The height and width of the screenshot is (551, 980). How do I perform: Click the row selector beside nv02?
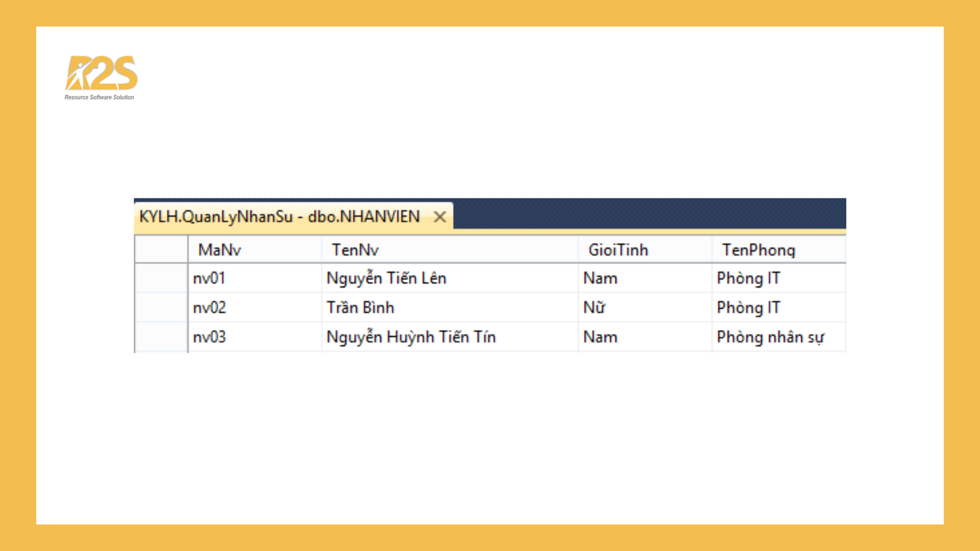click(x=161, y=307)
